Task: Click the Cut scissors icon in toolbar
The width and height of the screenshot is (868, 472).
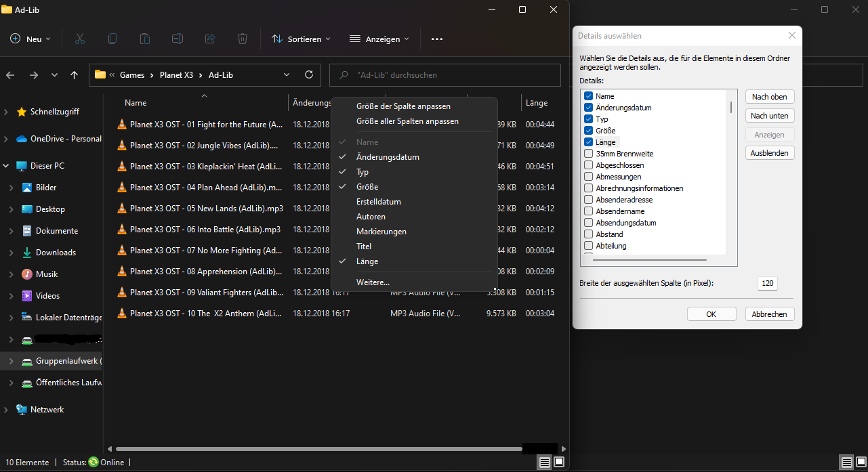Action: click(79, 39)
